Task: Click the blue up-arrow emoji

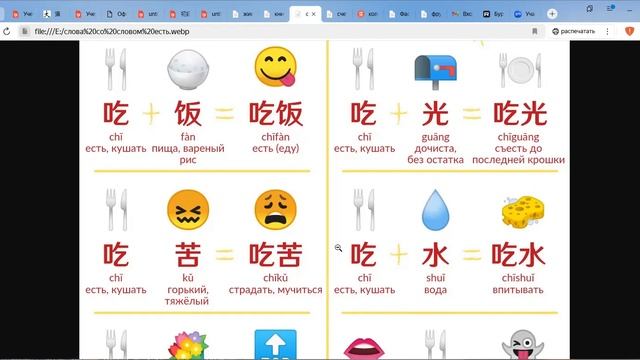Action: pos(276,344)
